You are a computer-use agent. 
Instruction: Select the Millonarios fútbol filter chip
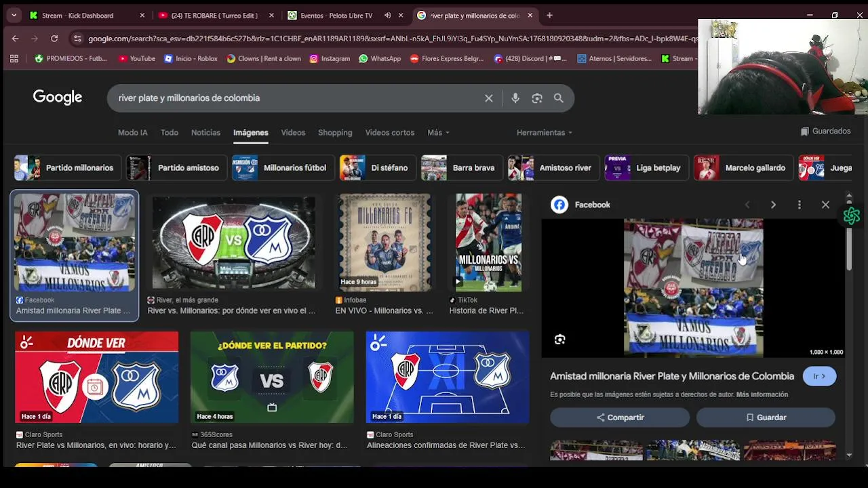click(283, 168)
